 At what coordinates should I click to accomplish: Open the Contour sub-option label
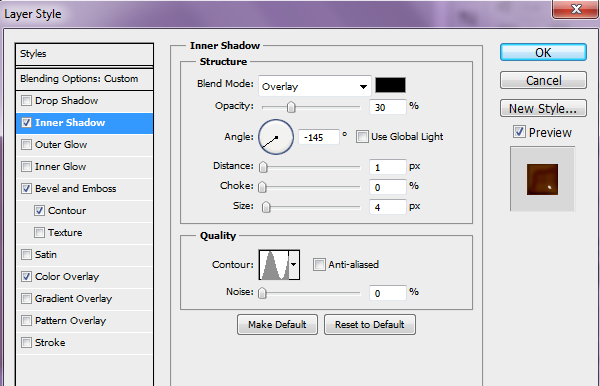click(x=67, y=211)
